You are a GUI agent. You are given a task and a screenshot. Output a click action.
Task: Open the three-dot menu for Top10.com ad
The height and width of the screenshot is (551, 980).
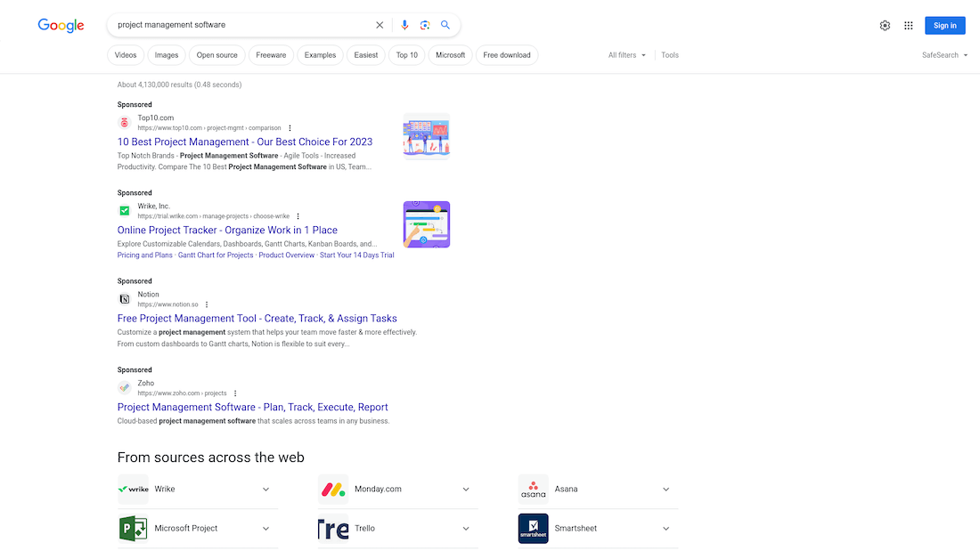290,128
